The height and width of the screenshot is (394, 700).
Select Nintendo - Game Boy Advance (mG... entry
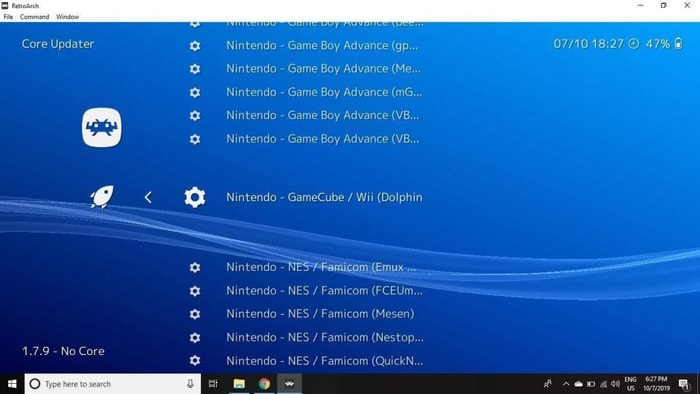[x=324, y=92]
